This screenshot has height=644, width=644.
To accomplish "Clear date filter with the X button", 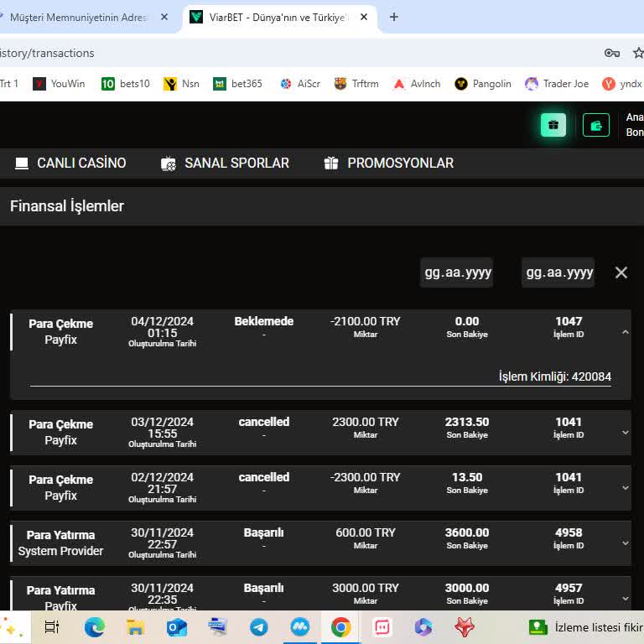I will pos(621,273).
